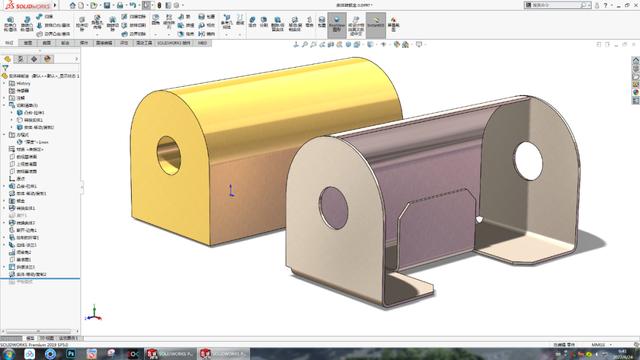
Task: Switch to second SOLIDWORKS taskbar window
Action: 223,354
